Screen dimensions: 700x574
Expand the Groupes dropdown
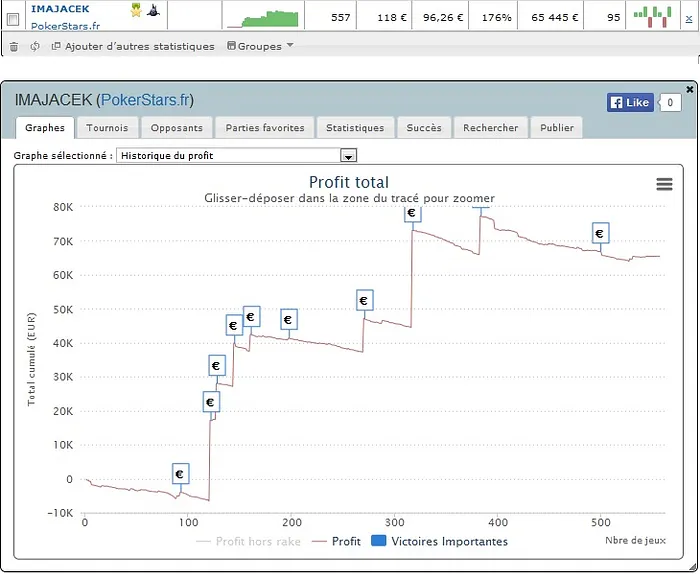tap(260, 46)
